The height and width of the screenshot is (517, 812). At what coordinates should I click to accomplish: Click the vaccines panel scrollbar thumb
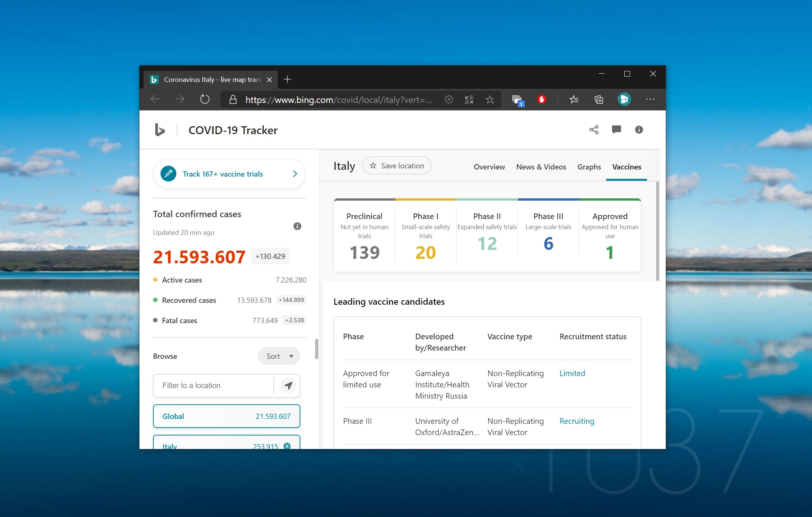(657, 231)
